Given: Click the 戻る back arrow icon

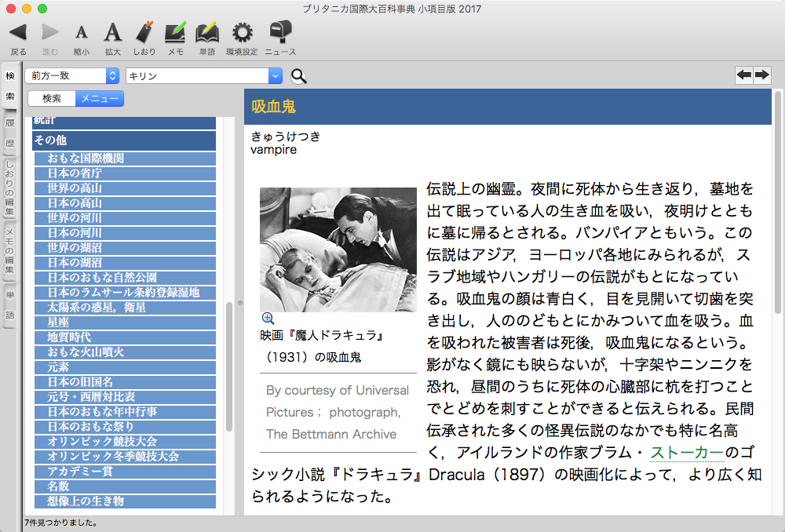Looking at the screenshot, I should [18, 33].
